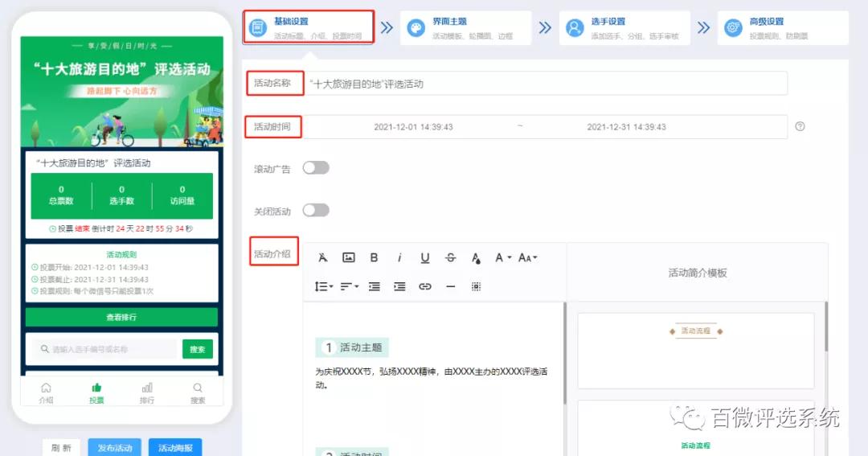Image resolution: width=868 pixels, height=456 pixels.
Task: Switch to the 界面主题 step tab
Action: [466, 27]
